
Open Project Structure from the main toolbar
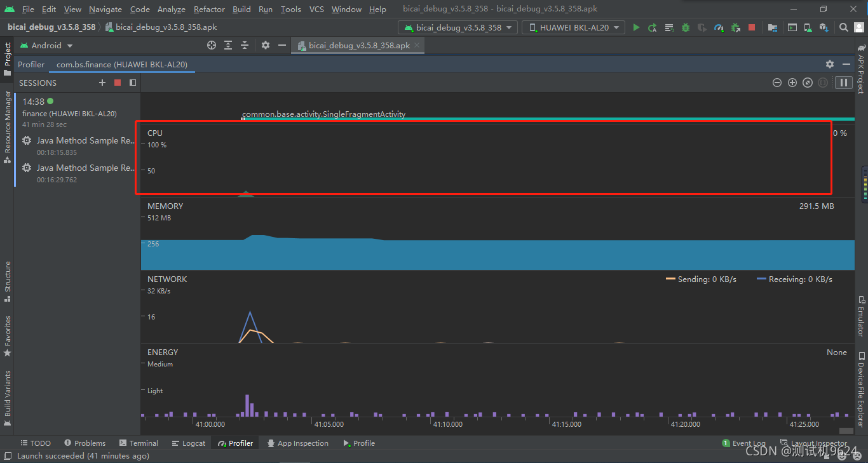point(772,27)
